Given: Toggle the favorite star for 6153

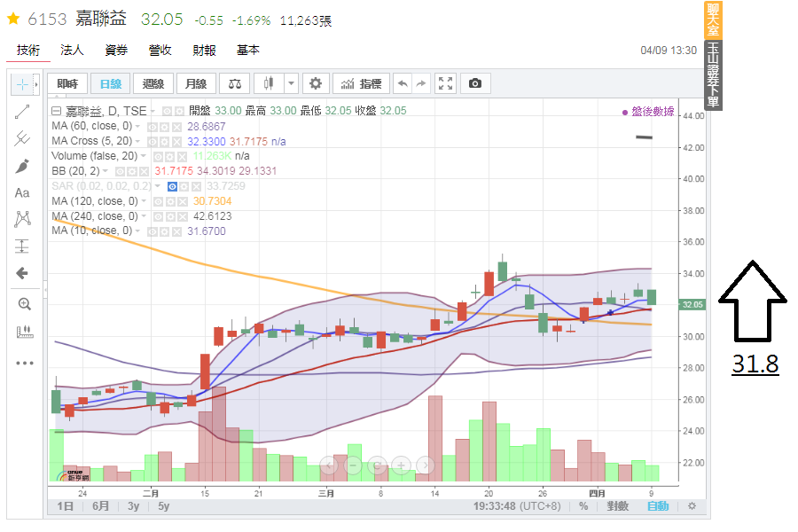Looking at the screenshot, I should [x=13, y=20].
